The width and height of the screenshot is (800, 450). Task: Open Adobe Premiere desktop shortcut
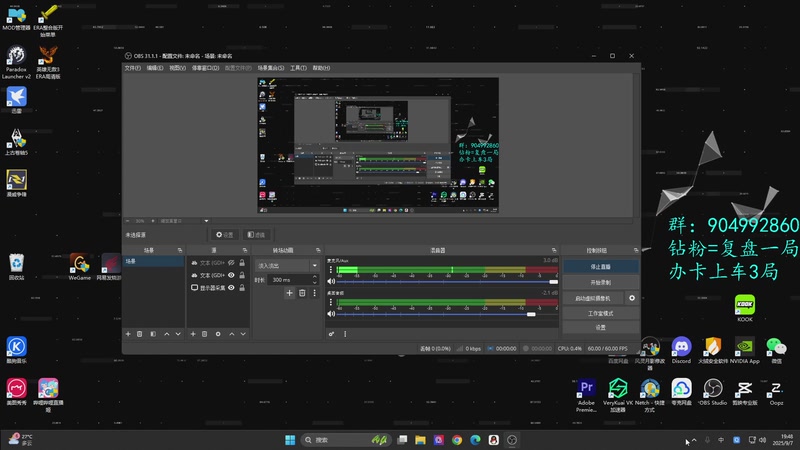click(x=586, y=395)
